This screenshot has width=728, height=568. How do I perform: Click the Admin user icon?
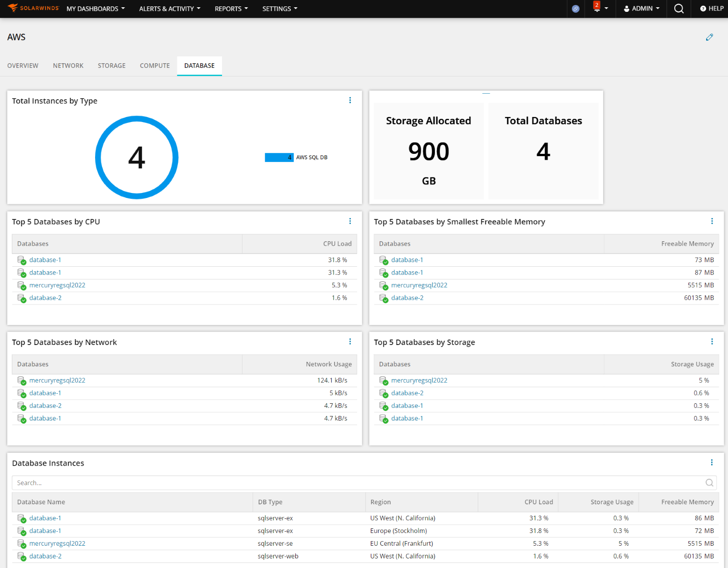(627, 9)
